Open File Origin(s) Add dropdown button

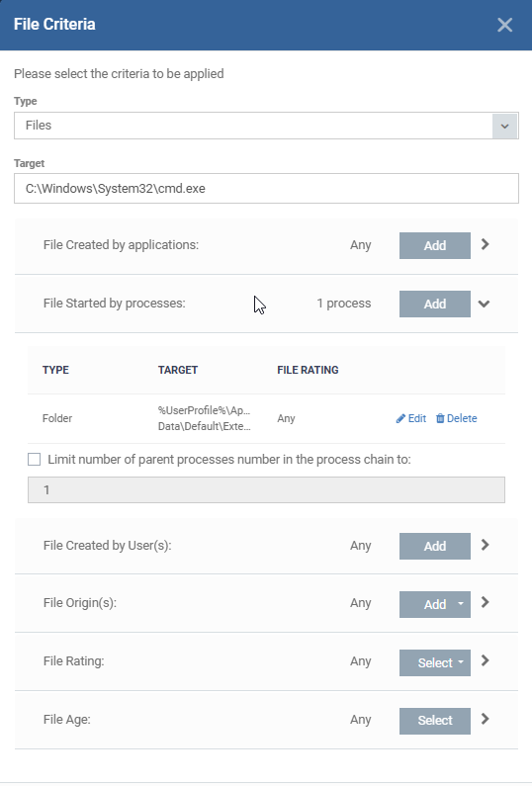coord(435,604)
